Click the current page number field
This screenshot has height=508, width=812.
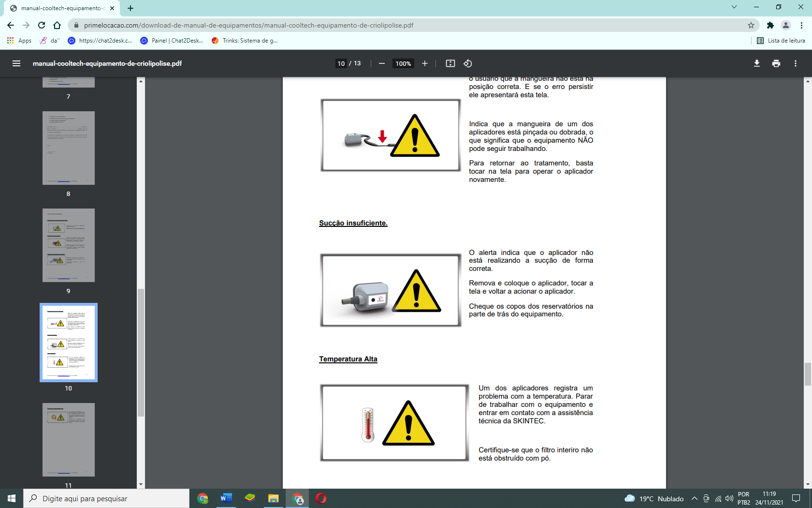341,63
